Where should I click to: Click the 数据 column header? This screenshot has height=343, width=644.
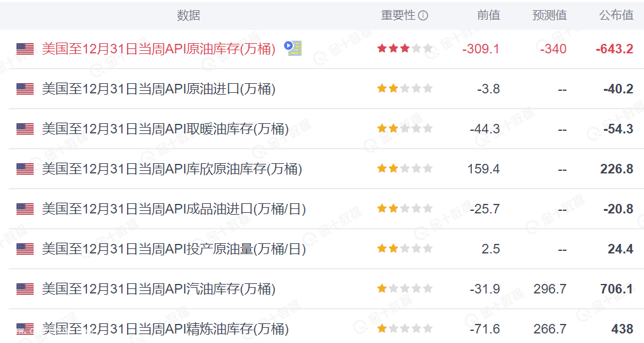(188, 16)
